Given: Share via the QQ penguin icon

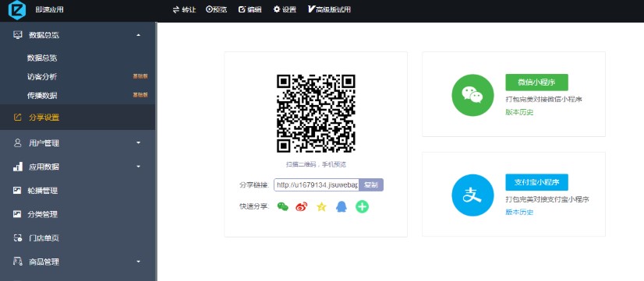Looking at the screenshot, I should pyautogui.click(x=341, y=207).
